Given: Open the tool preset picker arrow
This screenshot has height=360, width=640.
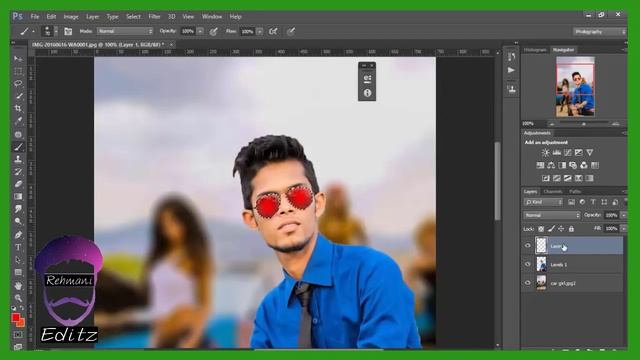Looking at the screenshot, I should pyautogui.click(x=33, y=31).
